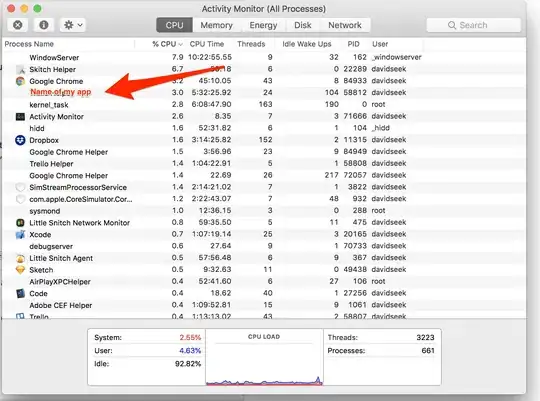Select the WindowServer process row
Viewport: 540px width, 401px height.
coord(264,57)
